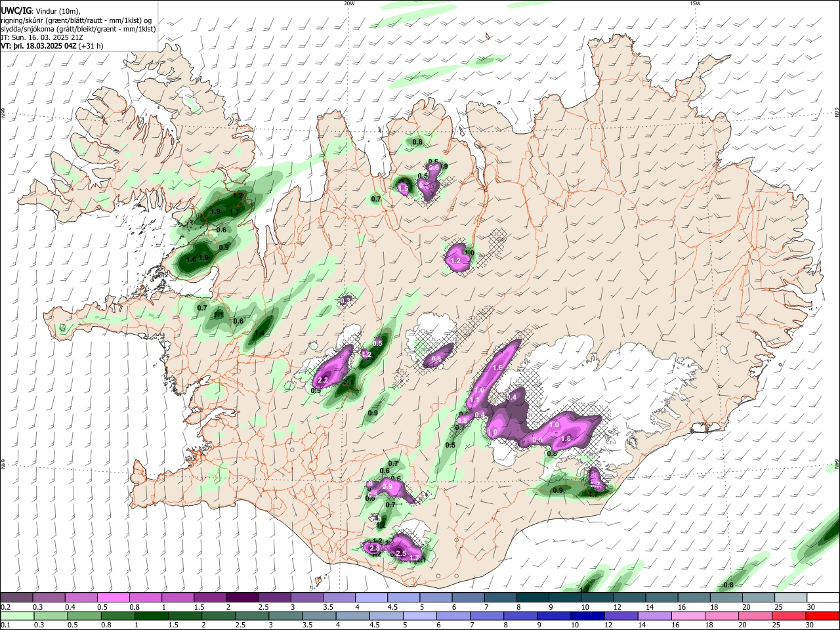
Task: Click the '0.3' value in hatched purple patch
Action: [x=346, y=300]
